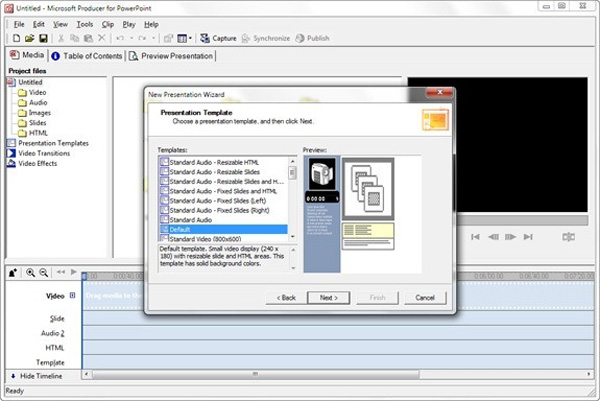Click the Synchronize toolbar button
The image size is (600, 401).
(x=266, y=38)
